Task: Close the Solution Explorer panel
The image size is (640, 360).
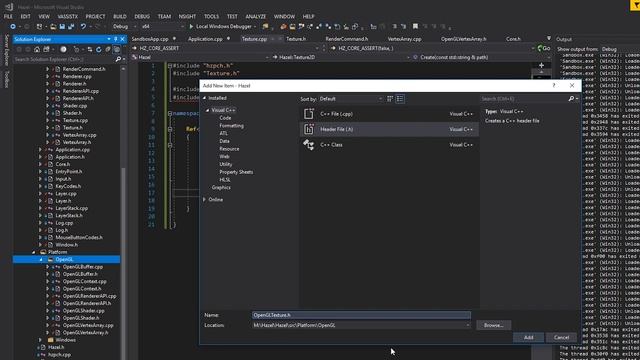Action: click(122, 39)
